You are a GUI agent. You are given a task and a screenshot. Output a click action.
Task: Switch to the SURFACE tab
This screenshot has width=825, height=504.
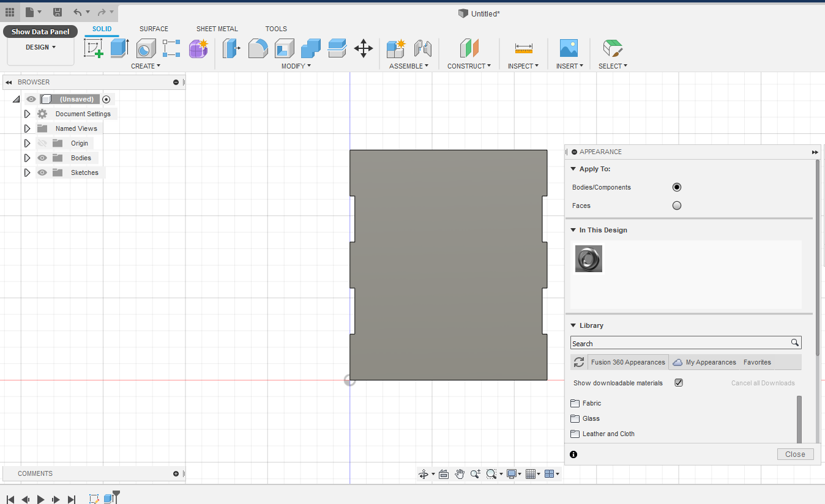tap(154, 29)
